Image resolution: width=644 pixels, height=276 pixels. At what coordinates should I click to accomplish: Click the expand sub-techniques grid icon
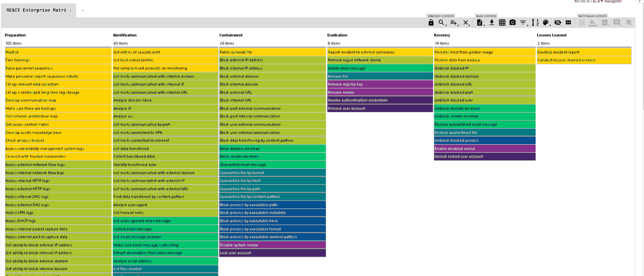pyautogui.click(x=568, y=23)
